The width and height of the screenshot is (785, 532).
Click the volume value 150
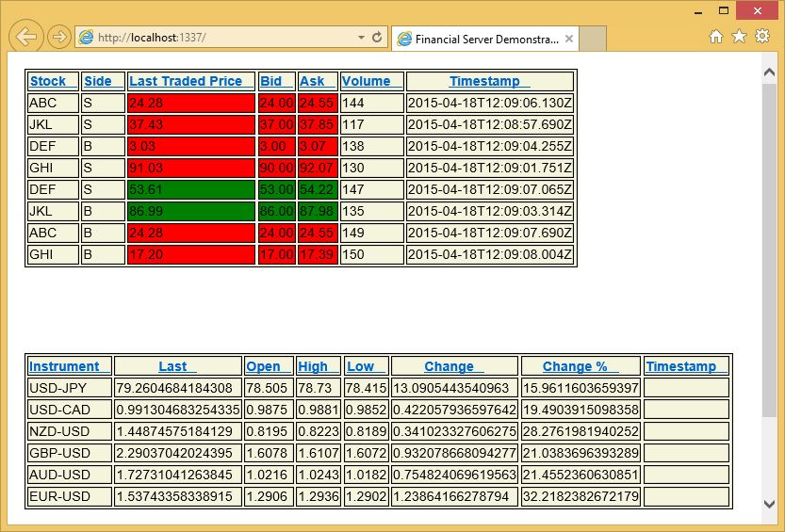[x=372, y=254]
